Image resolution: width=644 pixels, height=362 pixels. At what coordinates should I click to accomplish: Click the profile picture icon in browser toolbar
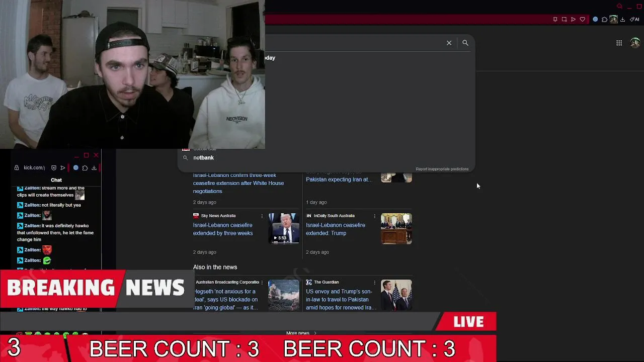[x=613, y=20]
